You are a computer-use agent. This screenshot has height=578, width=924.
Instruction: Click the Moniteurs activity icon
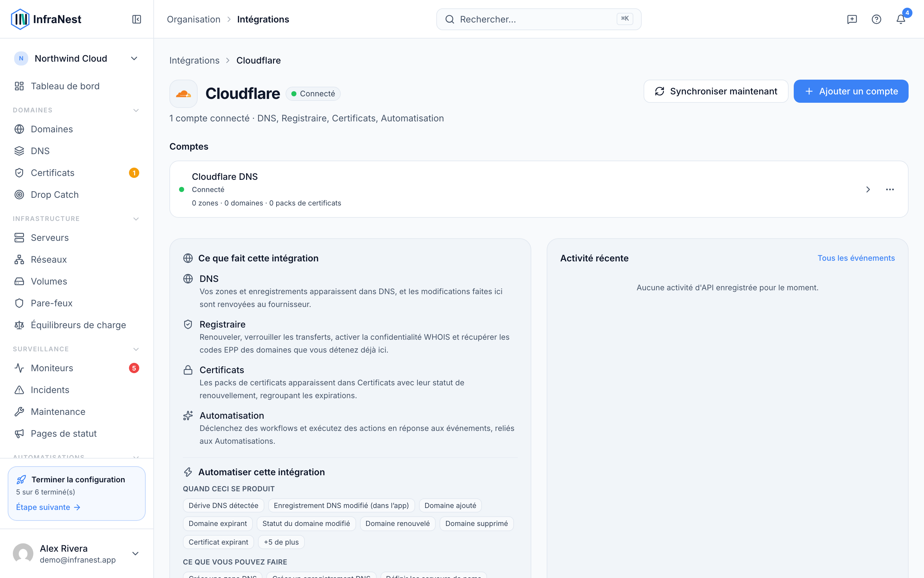(x=19, y=368)
